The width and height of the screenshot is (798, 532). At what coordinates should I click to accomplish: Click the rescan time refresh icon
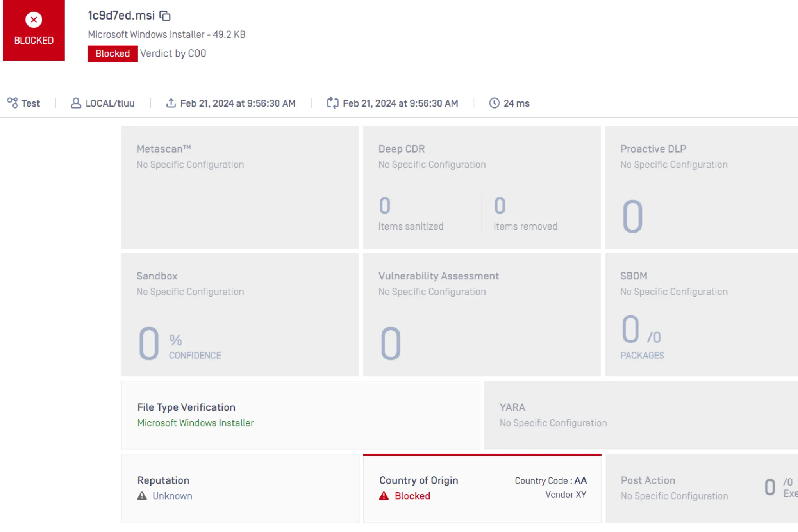[332, 103]
